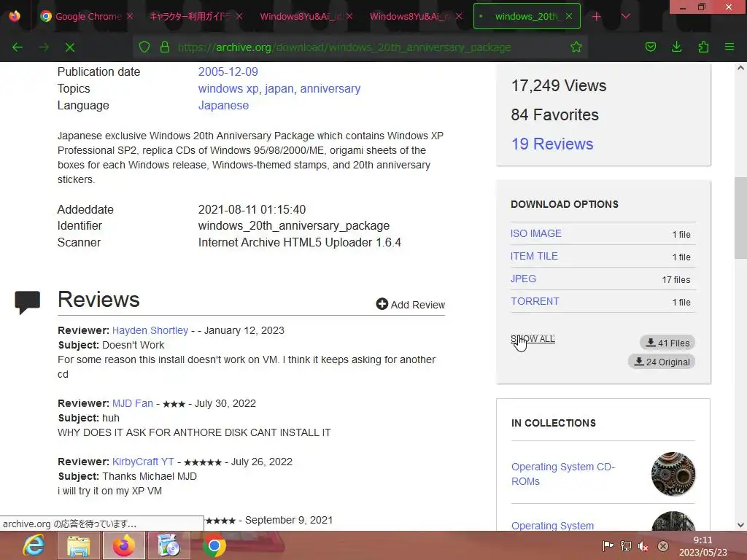Close the windows_20th tab
This screenshot has width=747, height=560.
coord(569,16)
